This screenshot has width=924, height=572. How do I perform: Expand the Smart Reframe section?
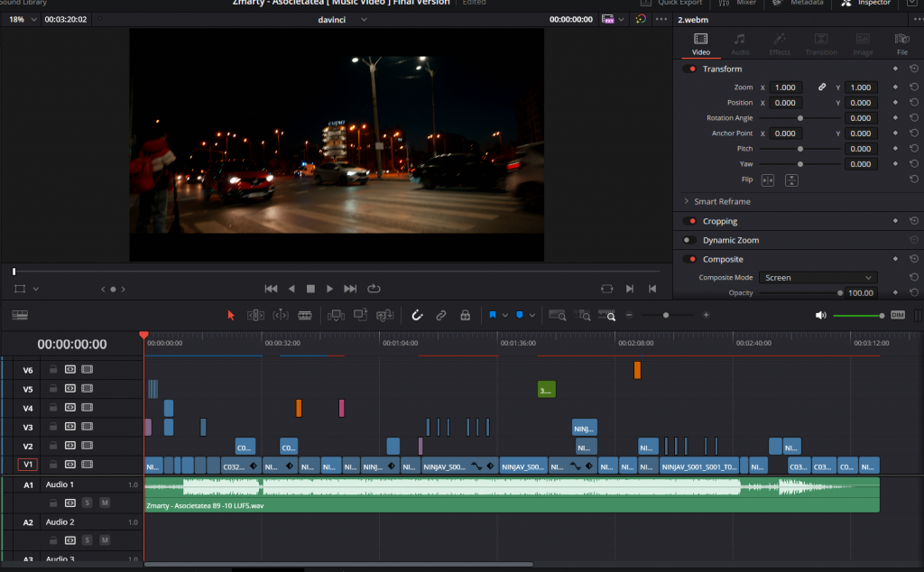pyautogui.click(x=687, y=201)
